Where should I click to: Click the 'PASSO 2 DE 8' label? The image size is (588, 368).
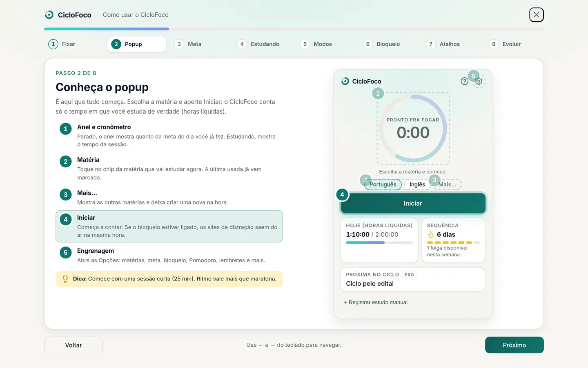point(76,73)
